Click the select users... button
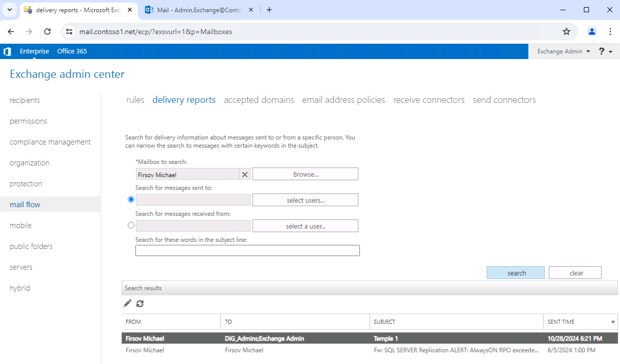Image resolution: width=620 pixels, height=364 pixels. [305, 200]
